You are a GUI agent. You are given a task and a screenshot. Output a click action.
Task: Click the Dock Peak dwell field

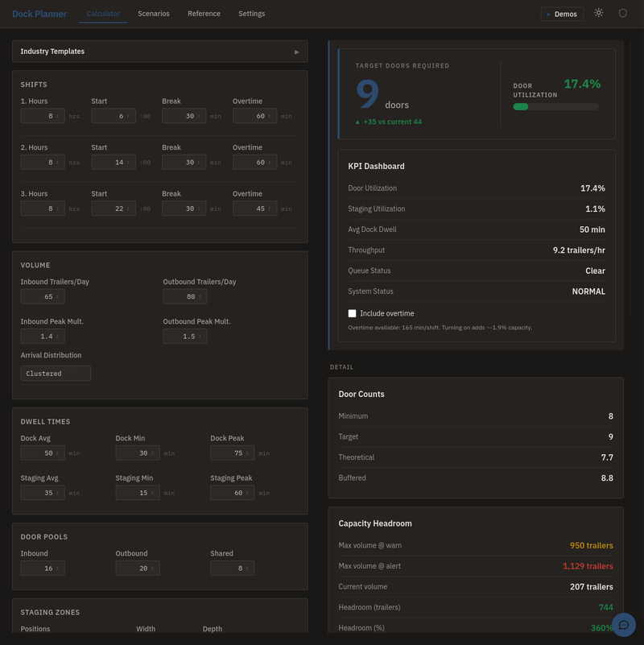pyautogui.click(x=233, y=453)
